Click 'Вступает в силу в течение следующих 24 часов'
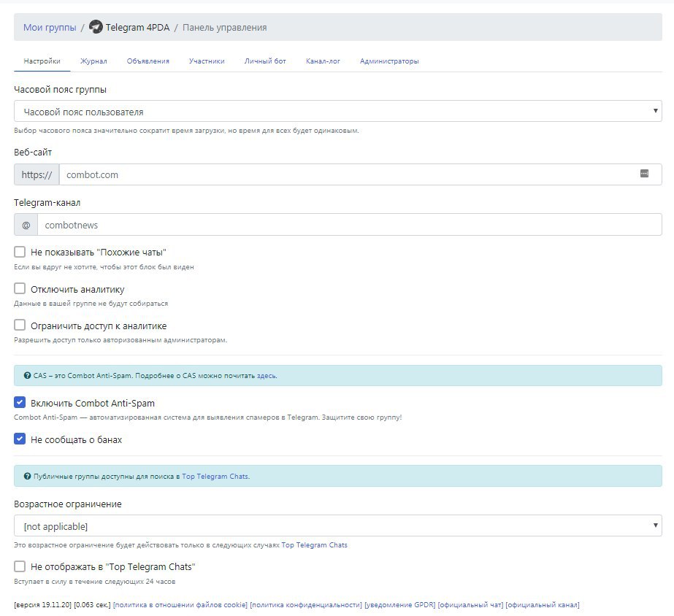The image size is (674, 616). (95, 582)
